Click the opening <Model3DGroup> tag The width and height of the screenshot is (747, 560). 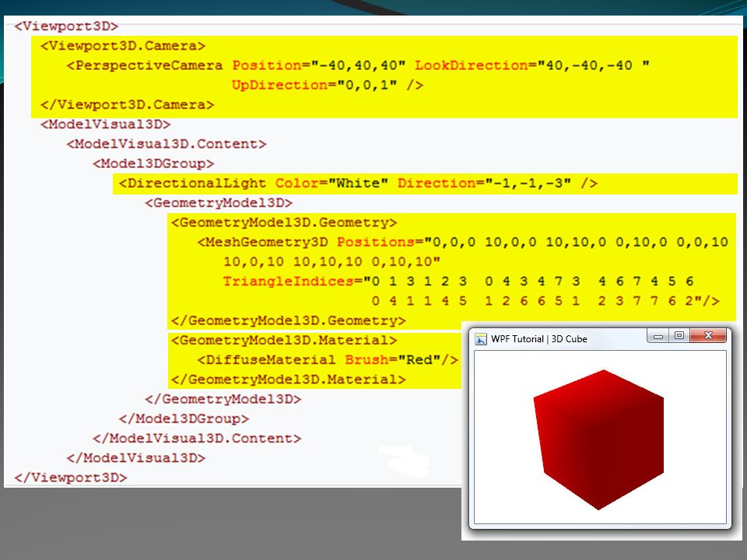tap(153, 164)
